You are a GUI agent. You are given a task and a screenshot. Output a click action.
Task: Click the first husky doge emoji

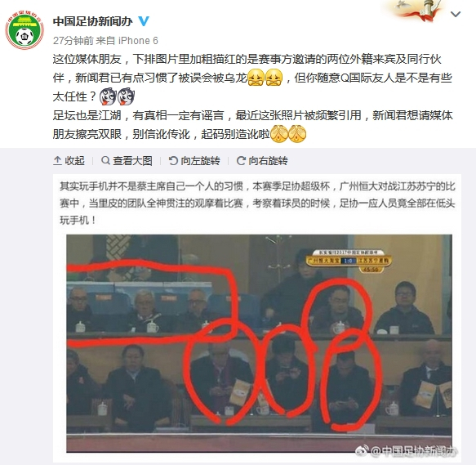pyautogui.click(x=108, y=96)
